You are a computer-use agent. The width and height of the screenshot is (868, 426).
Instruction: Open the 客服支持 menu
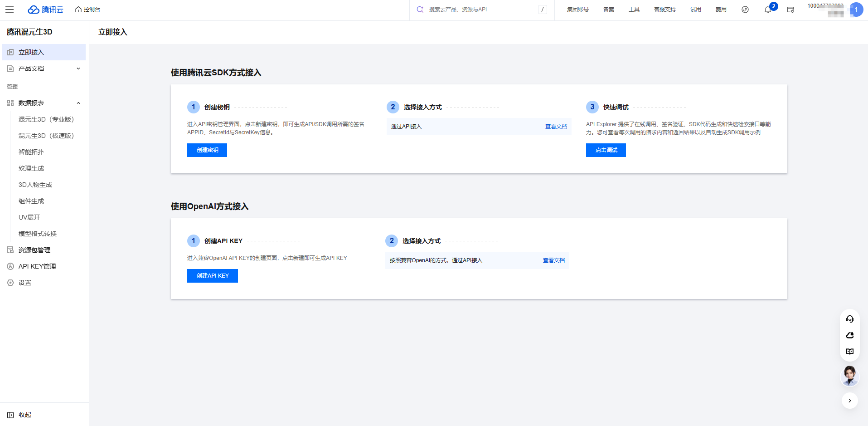click(x=665, y=10)
